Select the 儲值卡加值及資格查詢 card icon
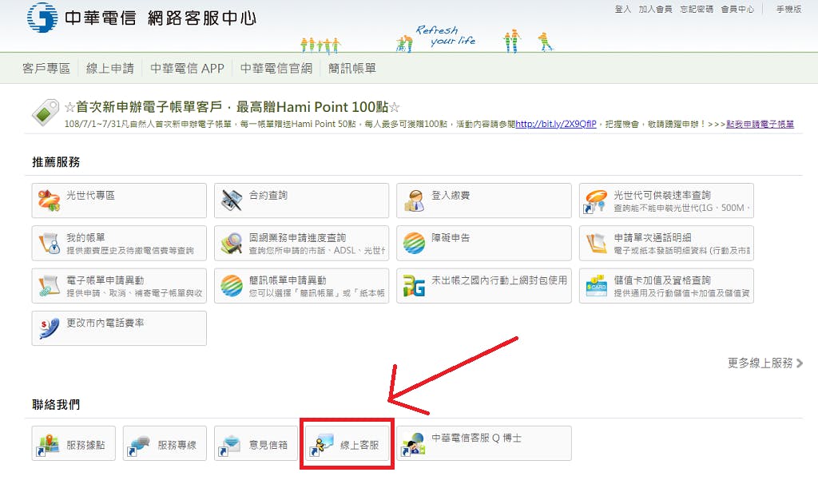Image resolution: width=818 pixels, height=504 pixels. [597, 286]
